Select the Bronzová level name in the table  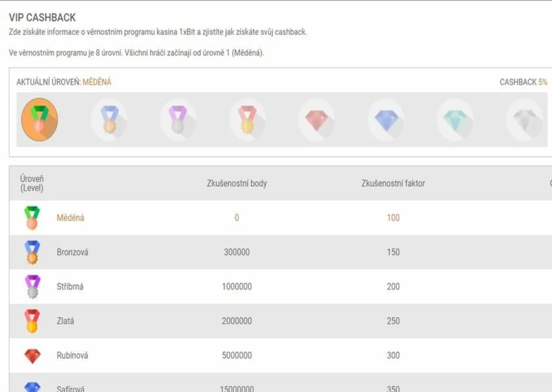coord(72,252)
